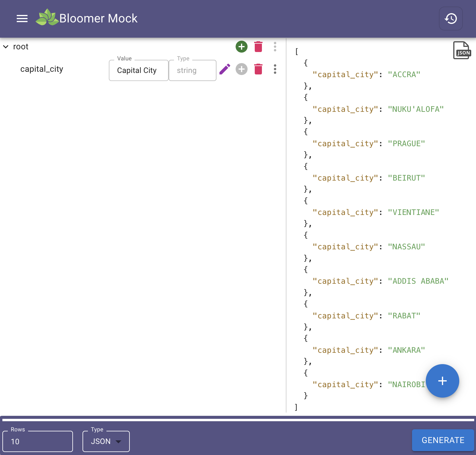The height and width of the screenshot is (455, 476).
Task: Click the "VIENTIANE" output value
Action: point(413,212)
